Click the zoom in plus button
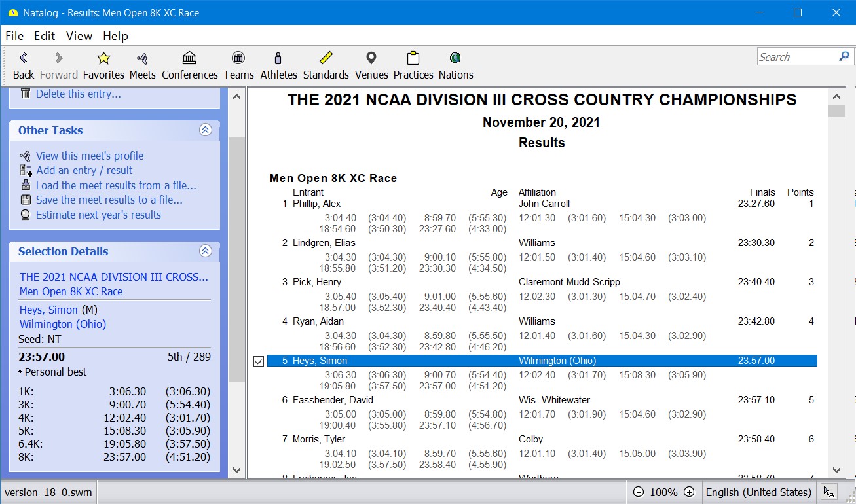The width and height of the screenshot is (856, 504). click(689, 492)
